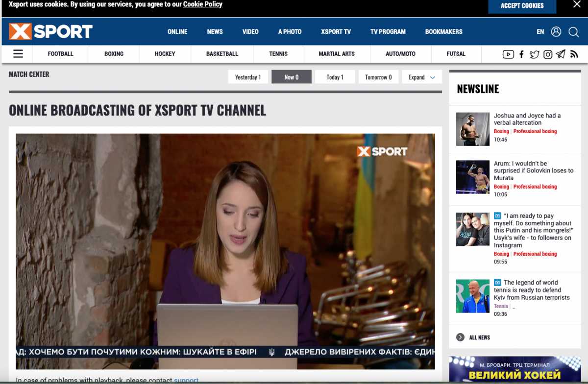The width and height of the screenshot is (588, 384).
Task: Open the Instagram social icon
Action: [548, 54]
